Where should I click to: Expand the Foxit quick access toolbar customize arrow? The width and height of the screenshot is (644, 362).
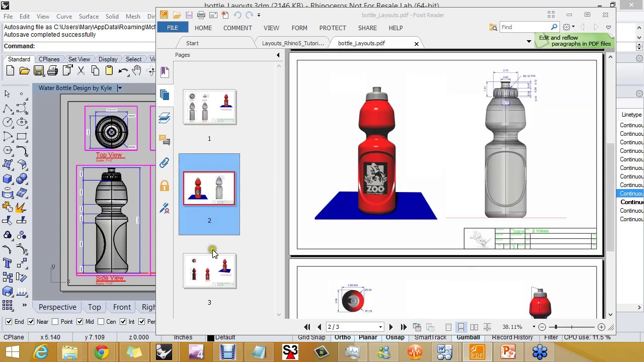259,15
